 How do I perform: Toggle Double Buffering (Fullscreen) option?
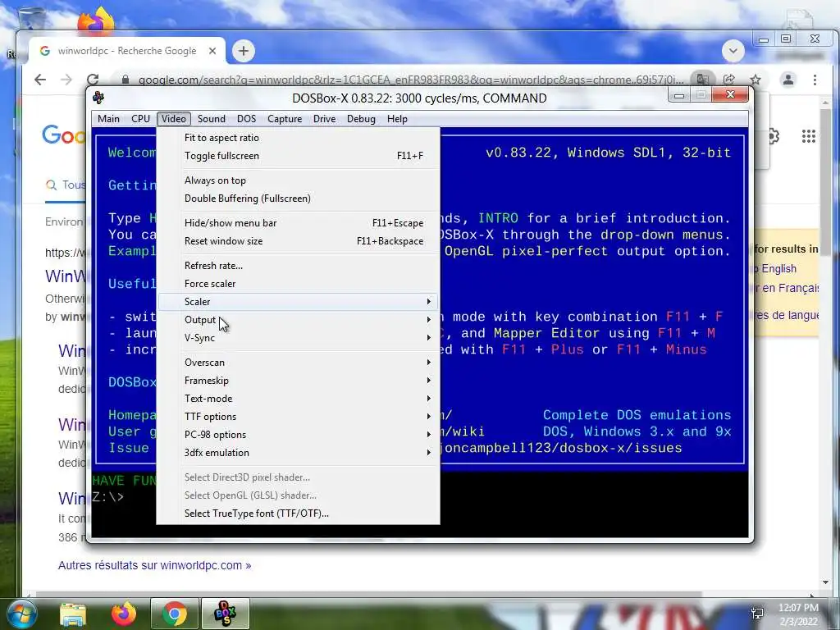tap(298, 199)
